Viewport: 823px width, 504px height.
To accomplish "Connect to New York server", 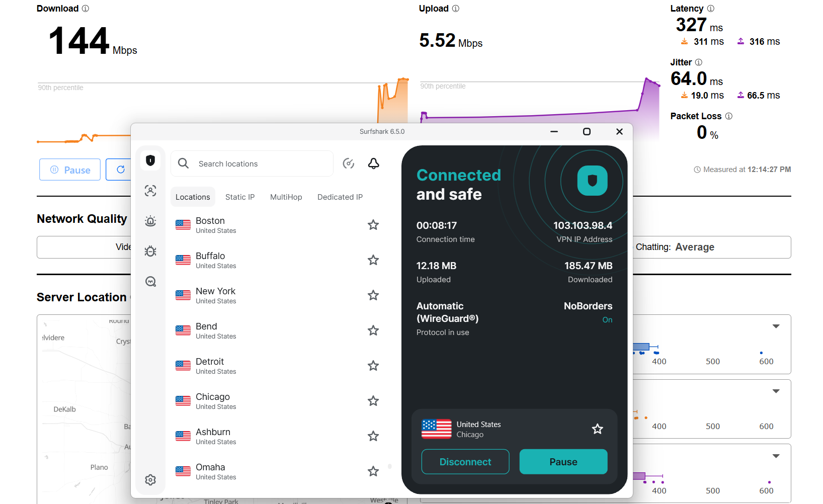I will 277,295.
